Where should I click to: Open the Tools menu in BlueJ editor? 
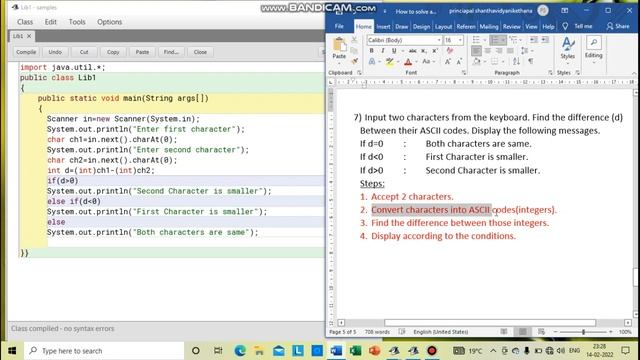coord(77,22)
